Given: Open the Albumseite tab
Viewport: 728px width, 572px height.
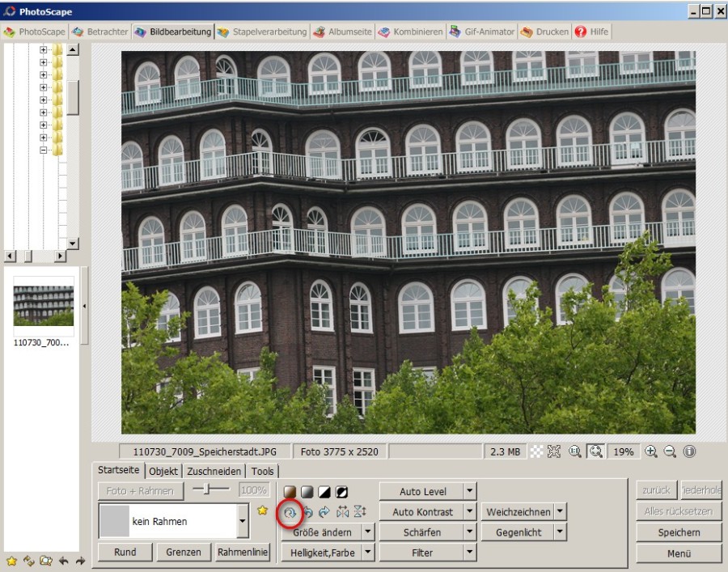Looking at the screenshot, I should pos(343,32).
